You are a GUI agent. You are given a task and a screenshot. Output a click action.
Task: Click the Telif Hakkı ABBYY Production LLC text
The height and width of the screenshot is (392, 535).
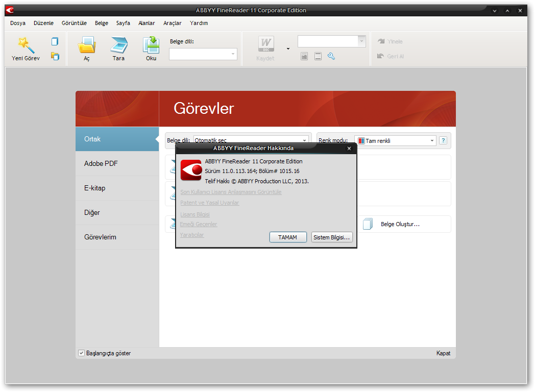point(257,181)
